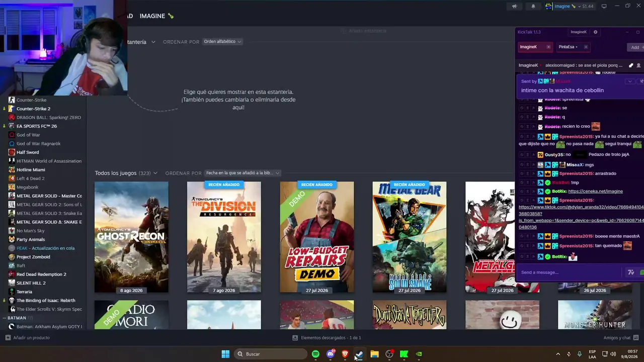Click the Steam Big Picture mode icon
Screen dimensions: 644x362
click(604, 7)
